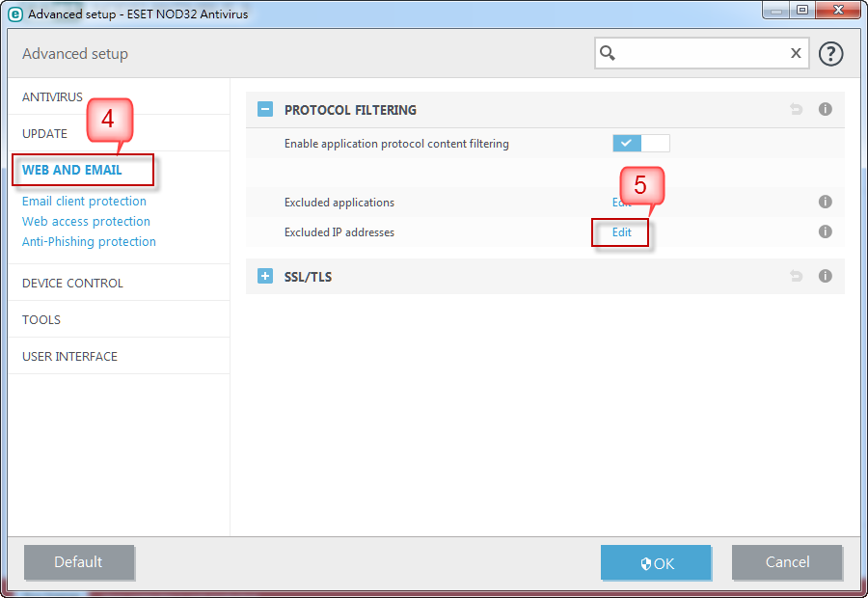
Task: Show info for Excluded IP addresses
Action: click(x=825, y=231)
